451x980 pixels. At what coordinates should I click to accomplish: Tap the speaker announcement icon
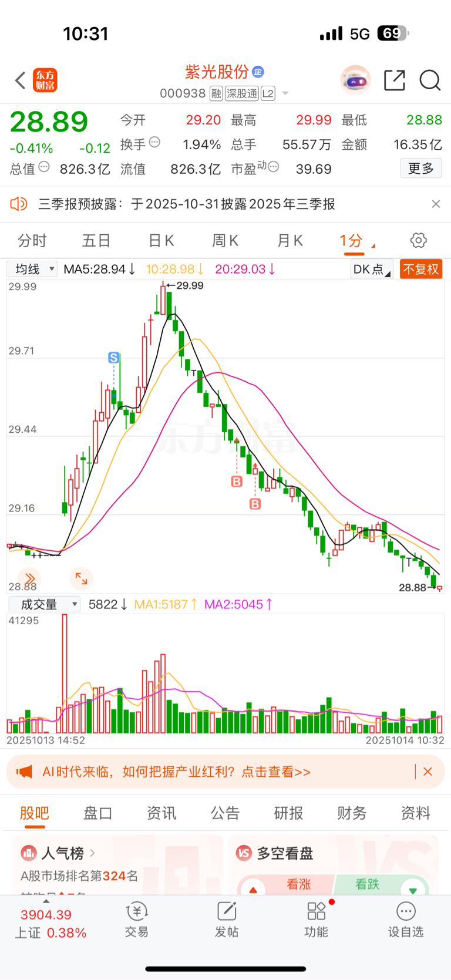pos(19,204)
